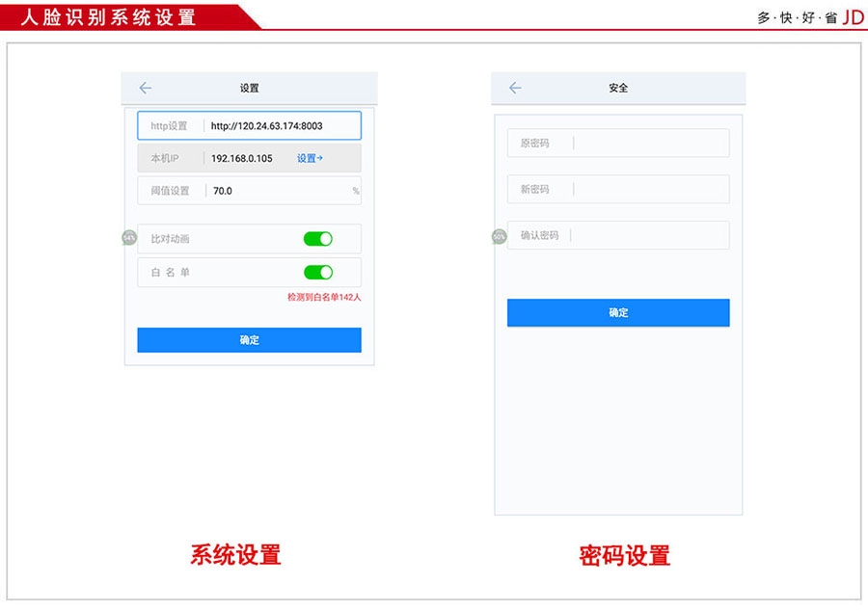Viewport: 868px width, 610px height.
Task: Click the 原密码 password input field
Action: (x=617, y=143)
